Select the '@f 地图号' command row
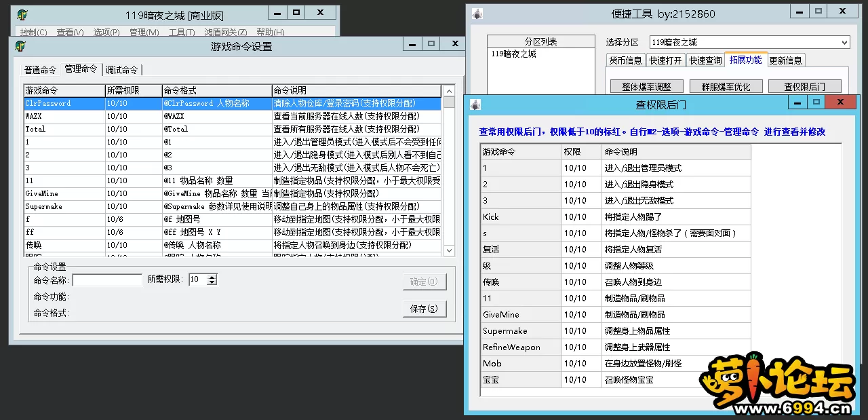 point(233,219)
